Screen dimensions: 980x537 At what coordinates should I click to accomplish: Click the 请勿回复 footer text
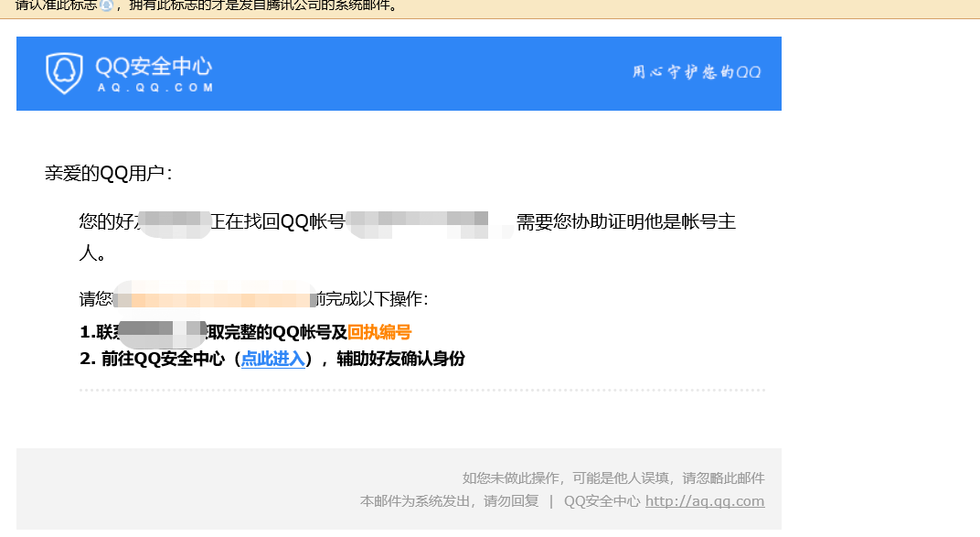click(x=509, y=501)
